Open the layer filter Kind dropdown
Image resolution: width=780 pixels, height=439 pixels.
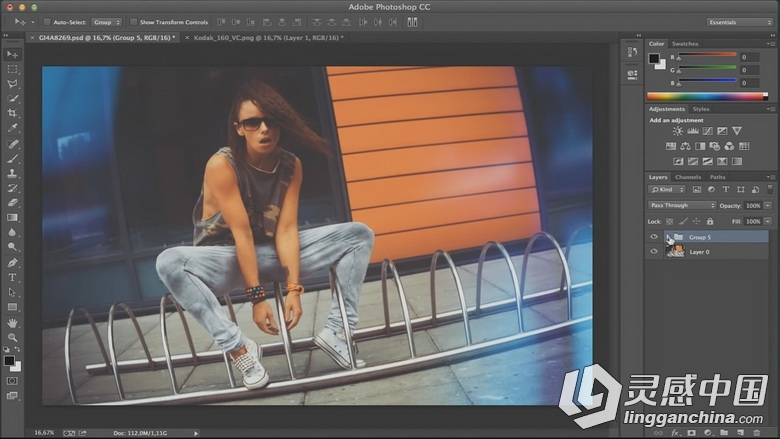667,189
